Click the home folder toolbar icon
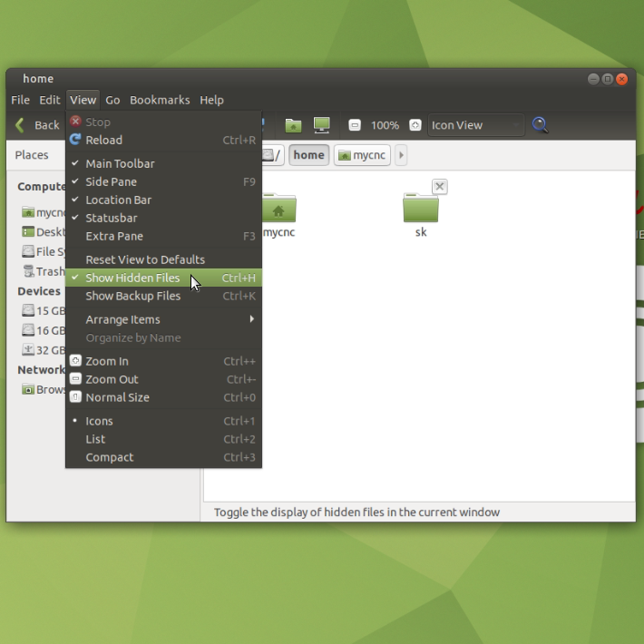 point(292,125)
